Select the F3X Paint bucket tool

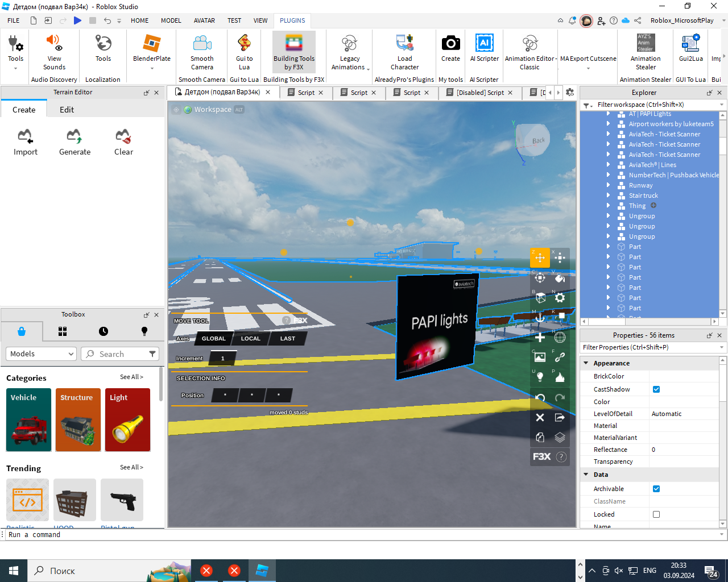tap(560, 277)
